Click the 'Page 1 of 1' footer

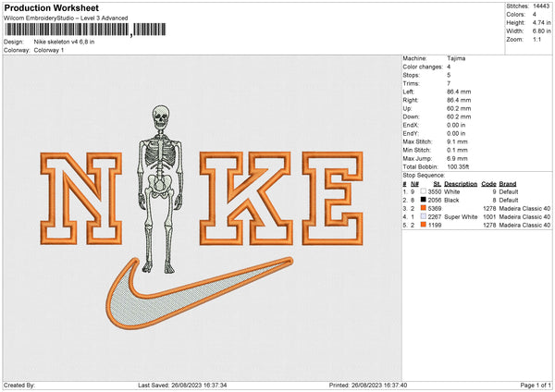tap(536, 385)
